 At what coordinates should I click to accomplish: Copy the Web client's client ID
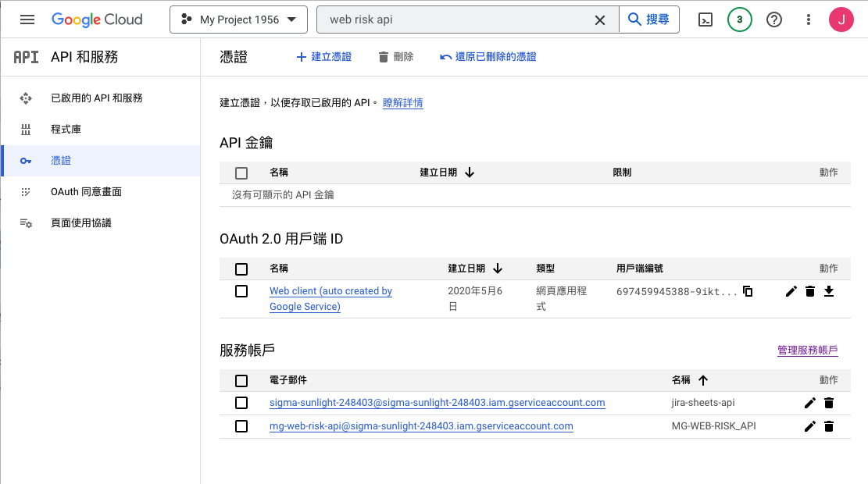pos(747,290)
